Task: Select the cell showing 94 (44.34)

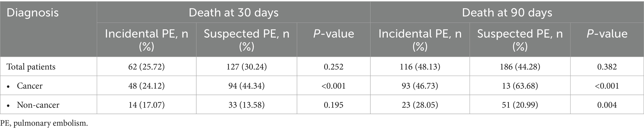Action: point(246,86)
